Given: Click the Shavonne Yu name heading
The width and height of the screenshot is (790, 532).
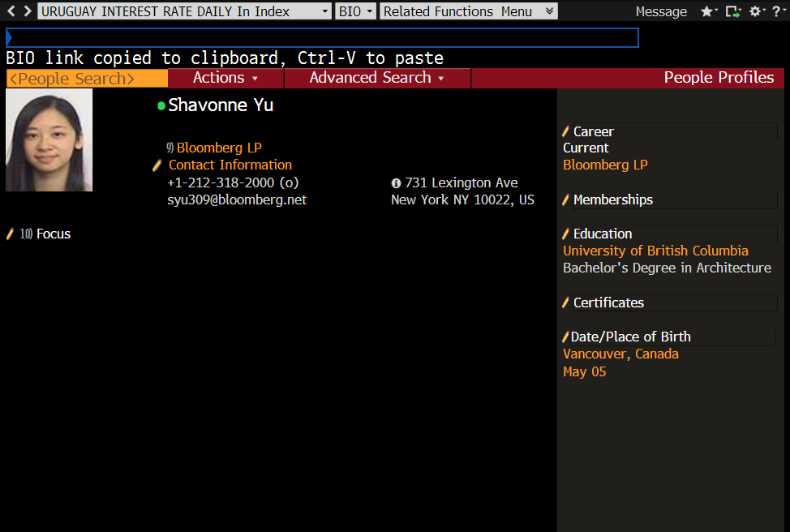Looking at the screenshot, I should (221, 105).
